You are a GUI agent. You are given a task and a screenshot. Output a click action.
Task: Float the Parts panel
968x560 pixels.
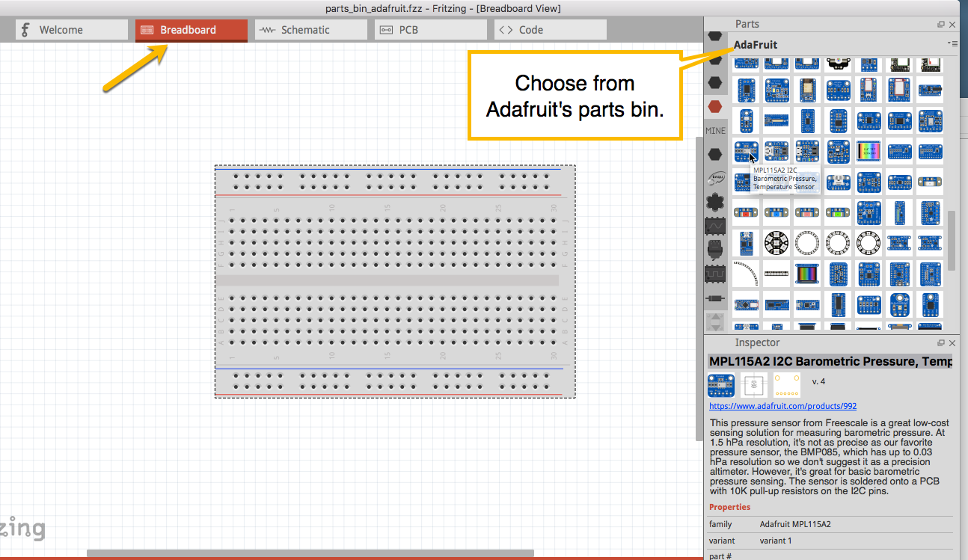(941, 25)
